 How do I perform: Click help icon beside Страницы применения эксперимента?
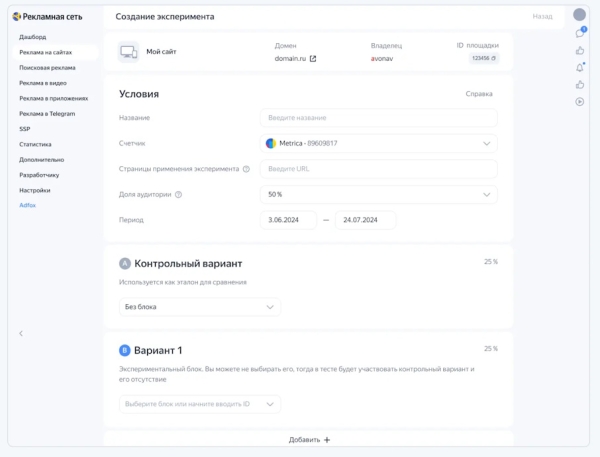246,169
